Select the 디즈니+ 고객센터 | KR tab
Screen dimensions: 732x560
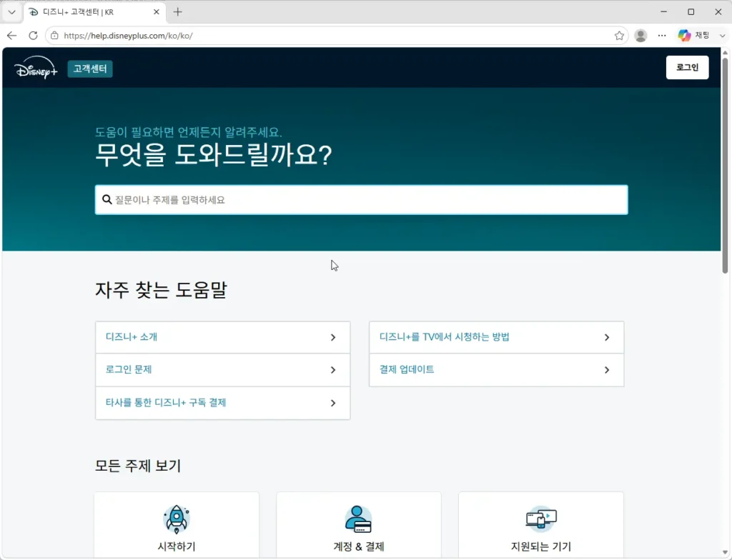[x=94, y=12]
